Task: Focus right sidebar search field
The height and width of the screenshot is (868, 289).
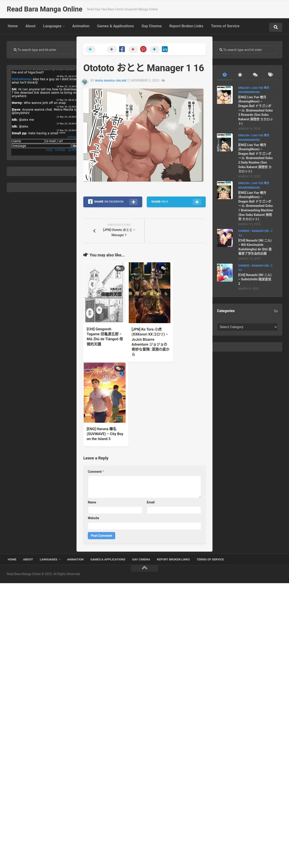Action: click(247, 50)
